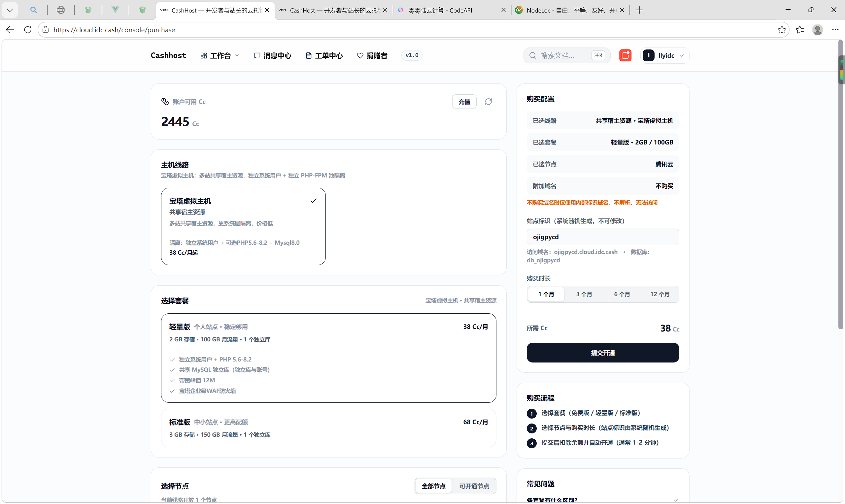Go back to the previous page

10,30
